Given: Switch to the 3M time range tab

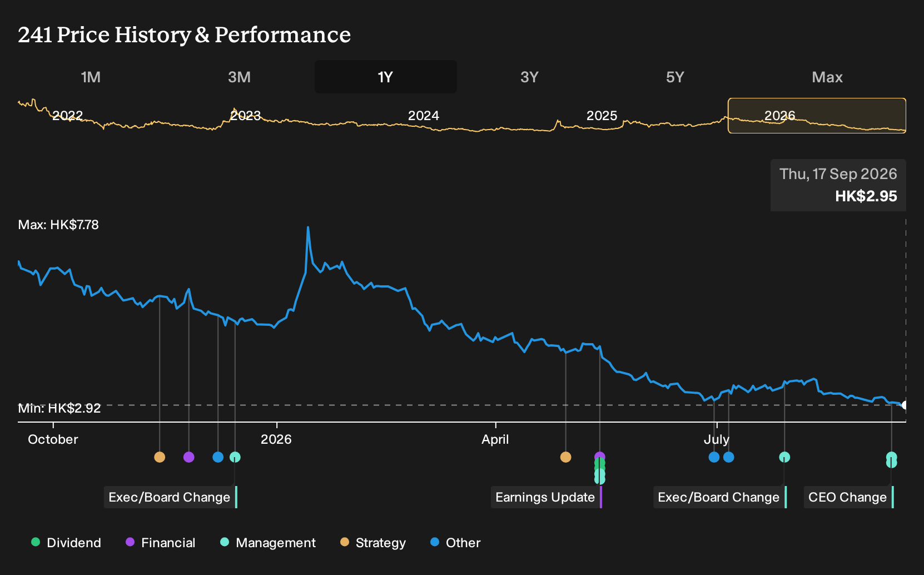Looking at the screenshot, I should point(239,77).
